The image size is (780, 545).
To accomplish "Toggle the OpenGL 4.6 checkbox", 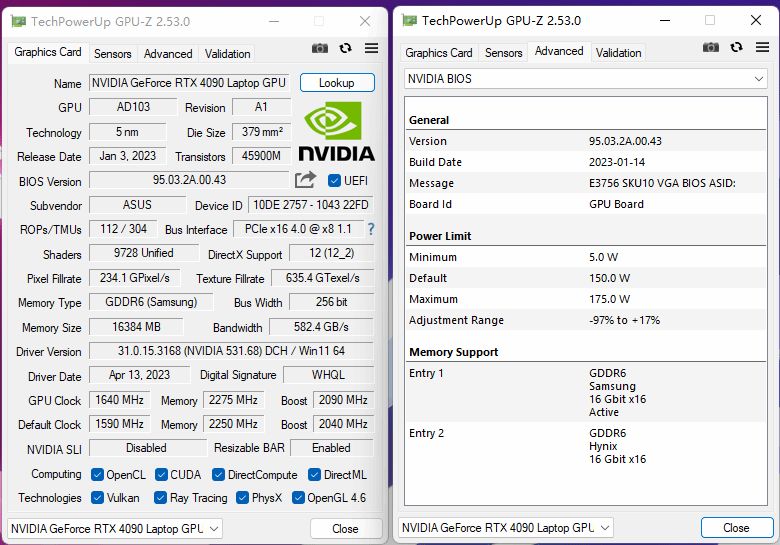I will pyautogui.click(x=298, y=498).
